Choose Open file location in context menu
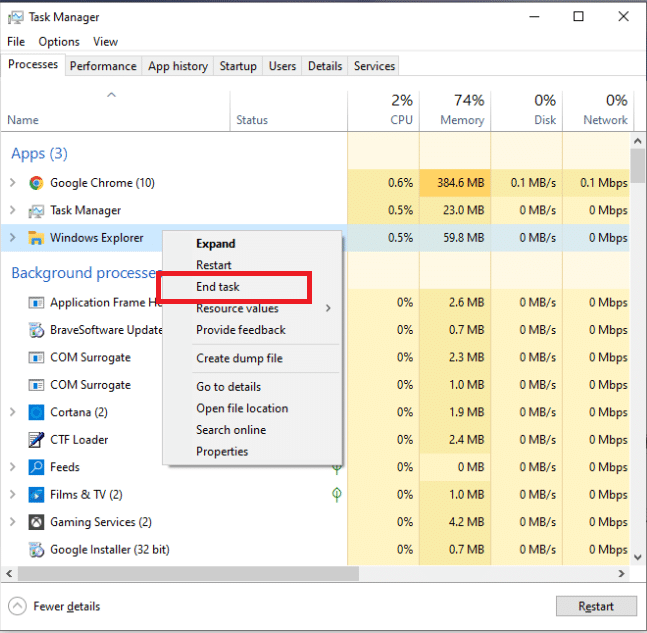Image resolution: width=647 pixels, height=633 pixels. pos(252,409)
